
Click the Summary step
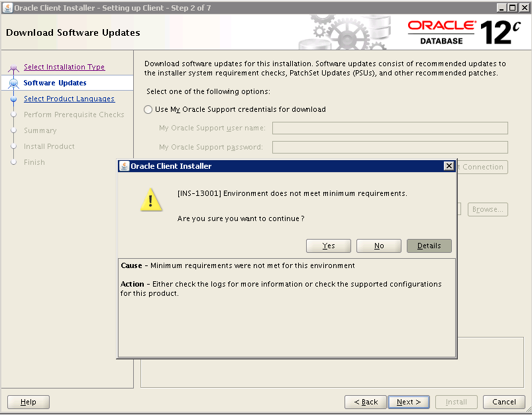(40, 130)
